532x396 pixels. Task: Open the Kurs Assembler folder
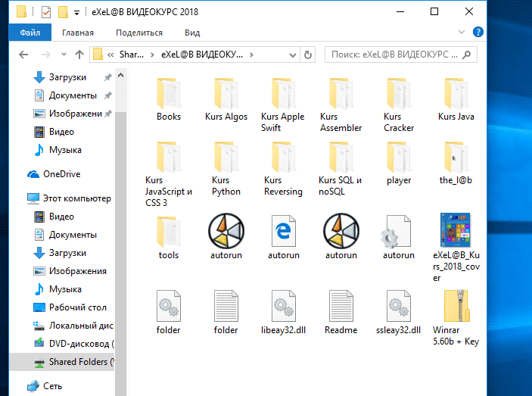[x=341, y=104]
